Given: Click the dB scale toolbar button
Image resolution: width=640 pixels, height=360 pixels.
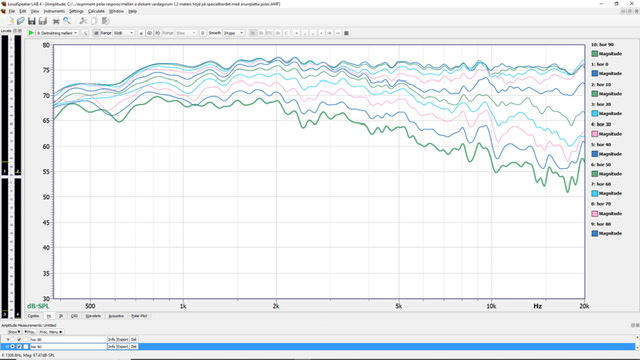Looking at the screenshot, I should 96,33.
